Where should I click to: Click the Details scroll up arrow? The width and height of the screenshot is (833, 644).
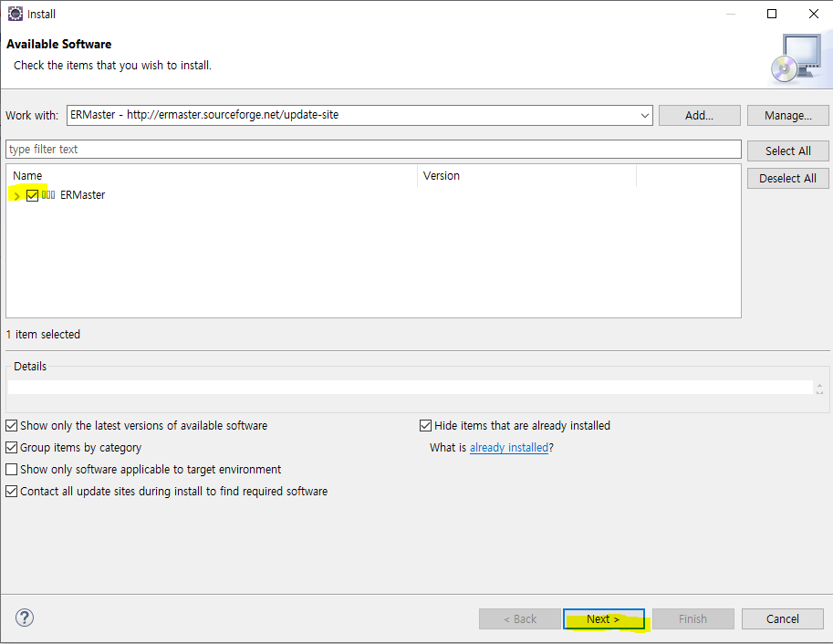pos(819,385)
